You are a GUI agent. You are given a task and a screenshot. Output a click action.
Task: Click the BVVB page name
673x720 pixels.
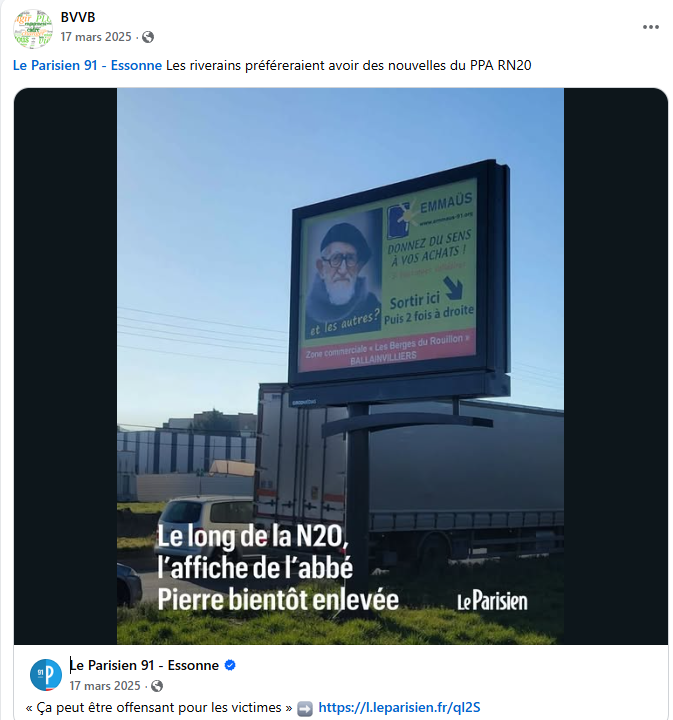click(x=78, y=17)
